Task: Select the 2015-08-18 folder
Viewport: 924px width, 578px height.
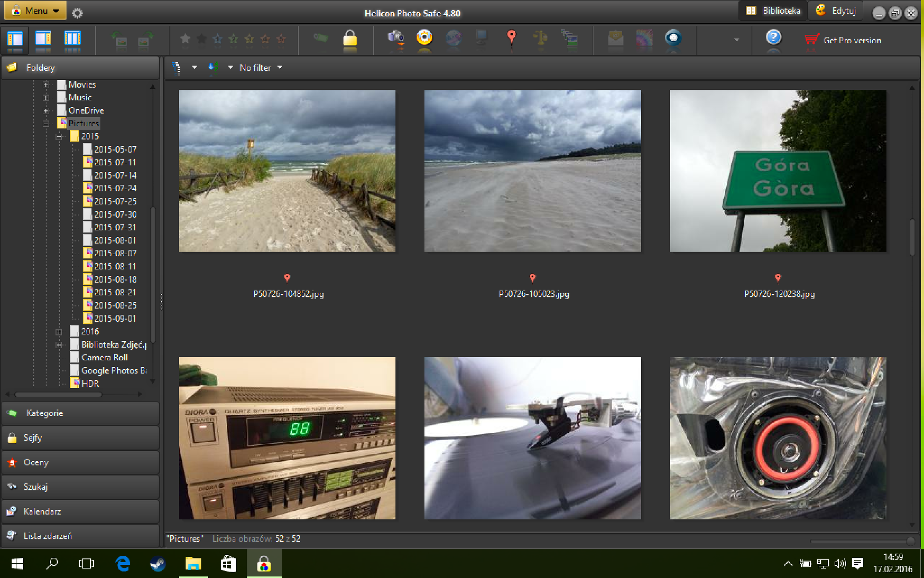Action: [x=115, y=279]
